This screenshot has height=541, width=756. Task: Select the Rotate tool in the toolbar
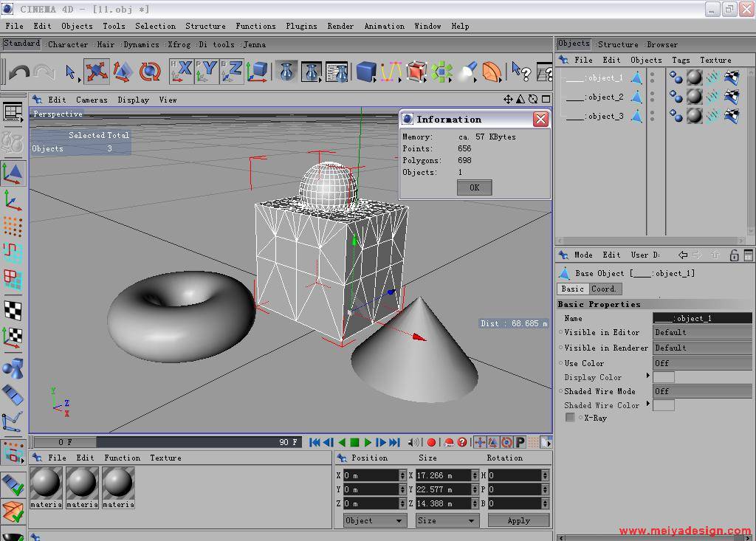click(150, 72)
